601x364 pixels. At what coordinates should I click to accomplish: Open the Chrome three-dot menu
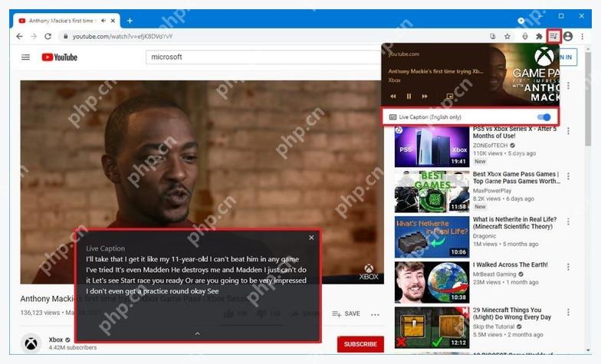(x=583, y=37)
